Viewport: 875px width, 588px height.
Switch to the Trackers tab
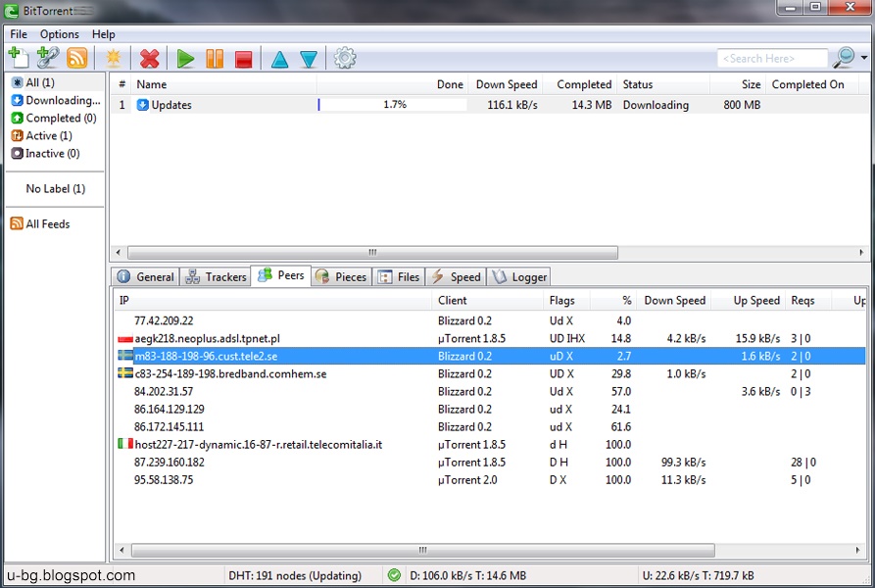coord(216,276)
